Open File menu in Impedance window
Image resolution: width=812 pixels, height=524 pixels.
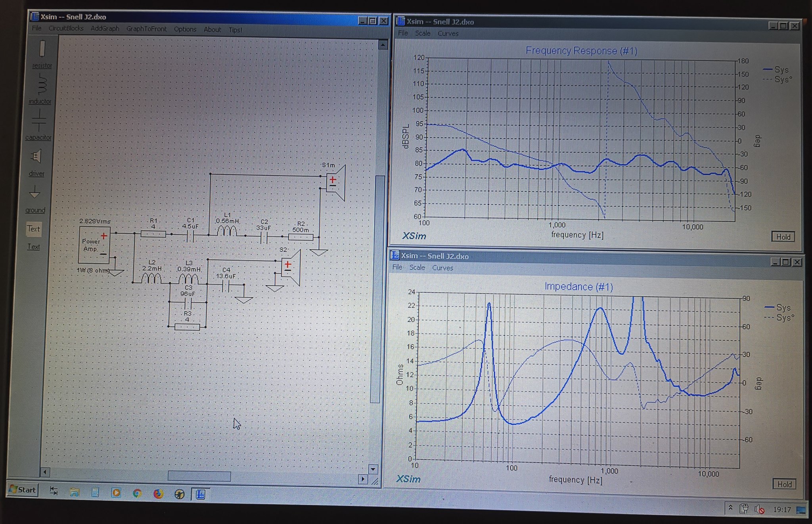(397, 267)
